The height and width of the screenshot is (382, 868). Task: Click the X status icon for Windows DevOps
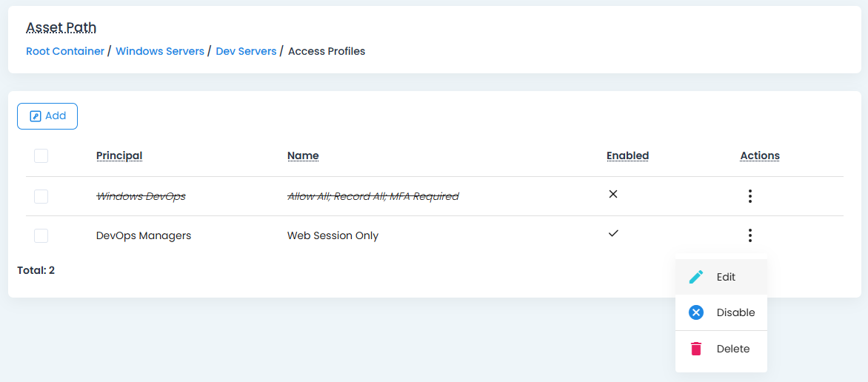[612, 195]
